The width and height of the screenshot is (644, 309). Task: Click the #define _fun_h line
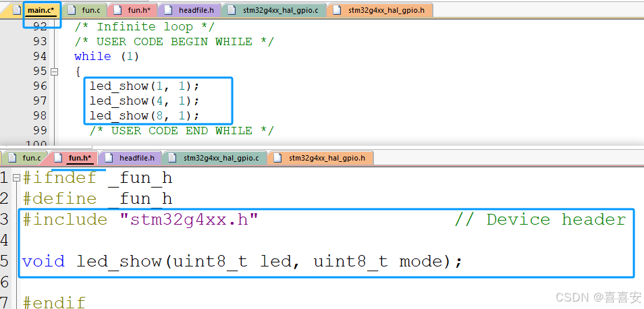point(98,199)
